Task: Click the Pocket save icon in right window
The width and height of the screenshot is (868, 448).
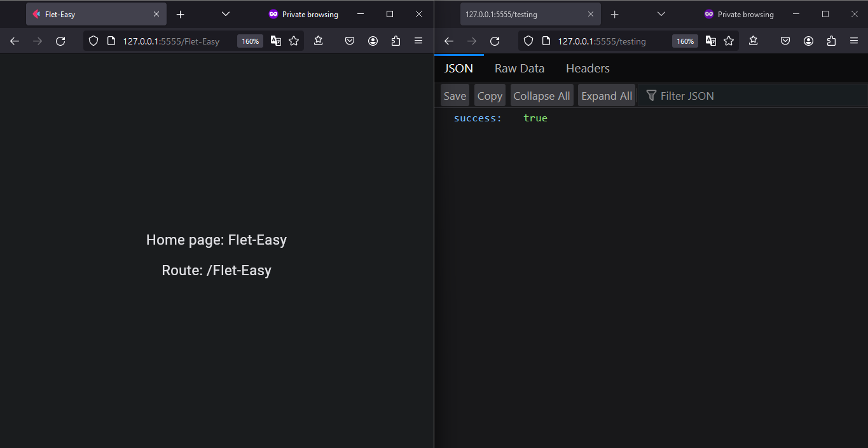Action: point(785,41)
